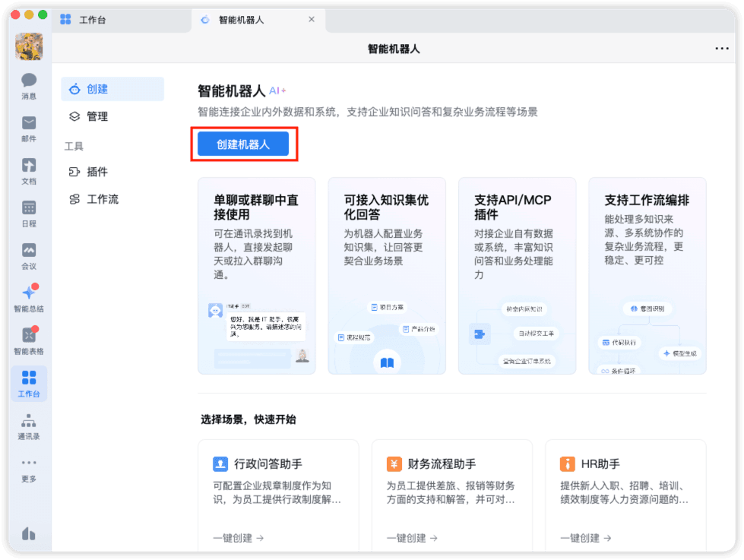The image size is (744, 560).
Task: Open the 日程 calendar icon
Action: [x=28, y=214]
